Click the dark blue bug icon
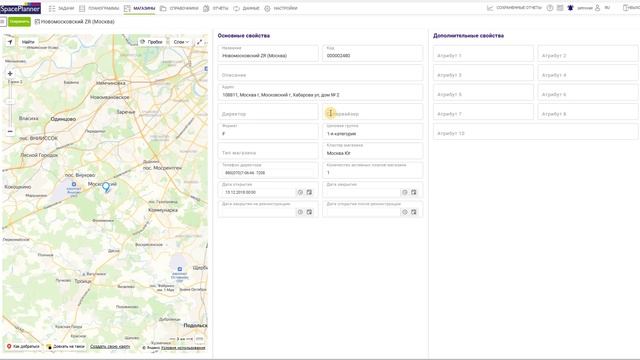Image resolution: width=640 pixels, height=360 pixels. (x=570, y=8)
